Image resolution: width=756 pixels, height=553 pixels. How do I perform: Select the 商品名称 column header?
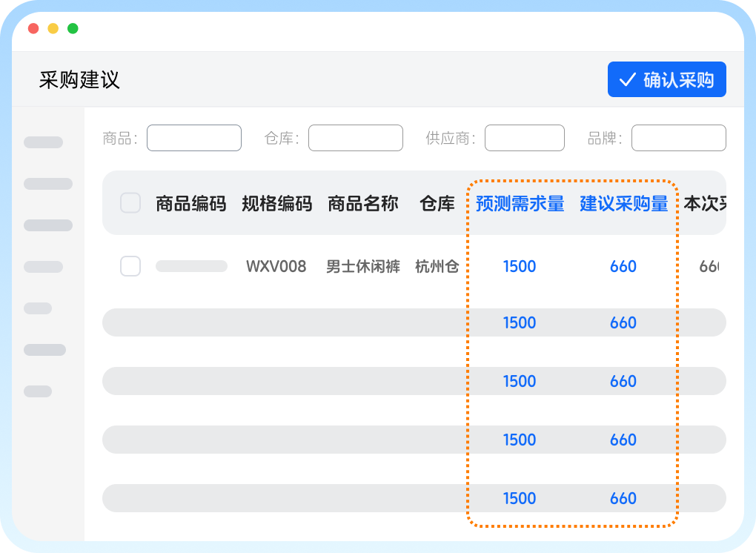pos(363,204)
